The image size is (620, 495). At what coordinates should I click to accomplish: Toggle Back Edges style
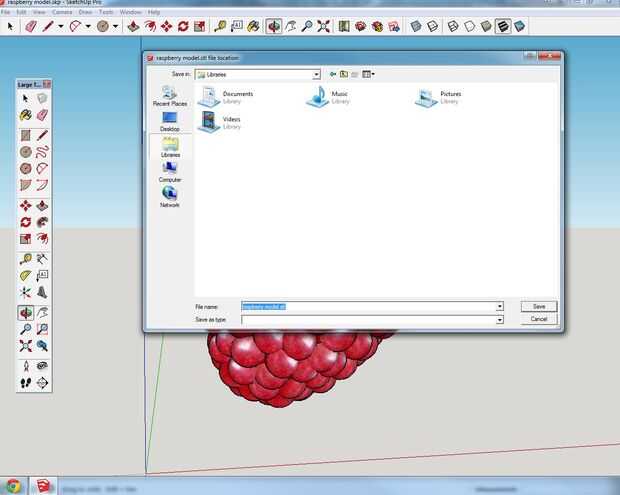tap(433, 26)
